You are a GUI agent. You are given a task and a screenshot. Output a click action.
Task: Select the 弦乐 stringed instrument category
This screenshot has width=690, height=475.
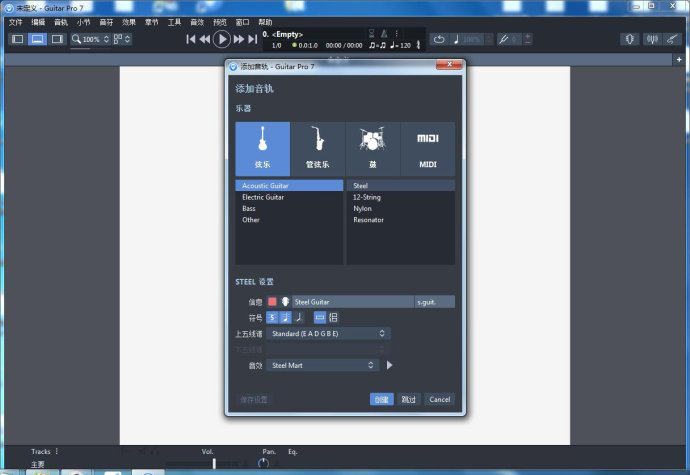[263, 149]
